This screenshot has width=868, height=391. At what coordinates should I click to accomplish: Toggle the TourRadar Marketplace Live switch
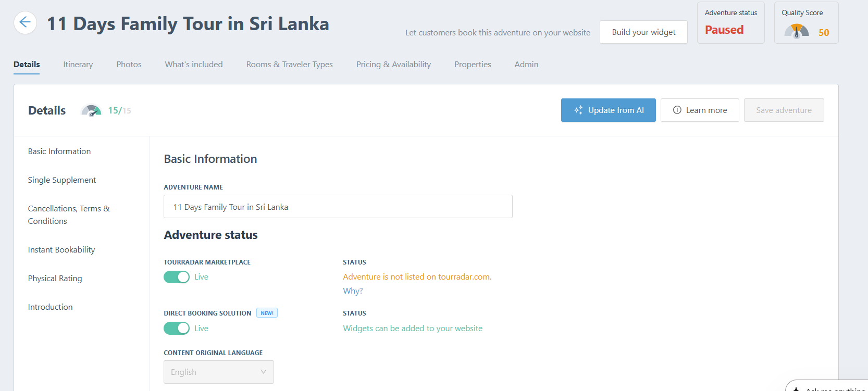tap(177, 277)
